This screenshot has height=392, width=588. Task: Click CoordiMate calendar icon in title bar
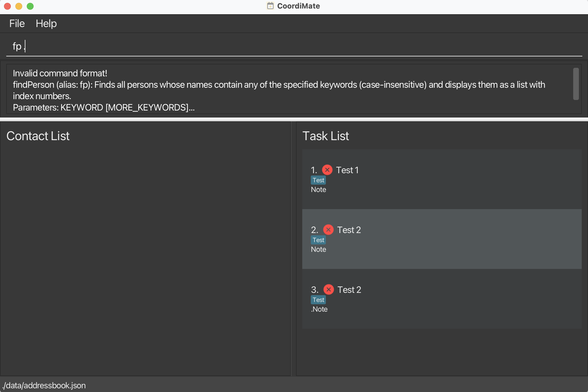[270, 6]
